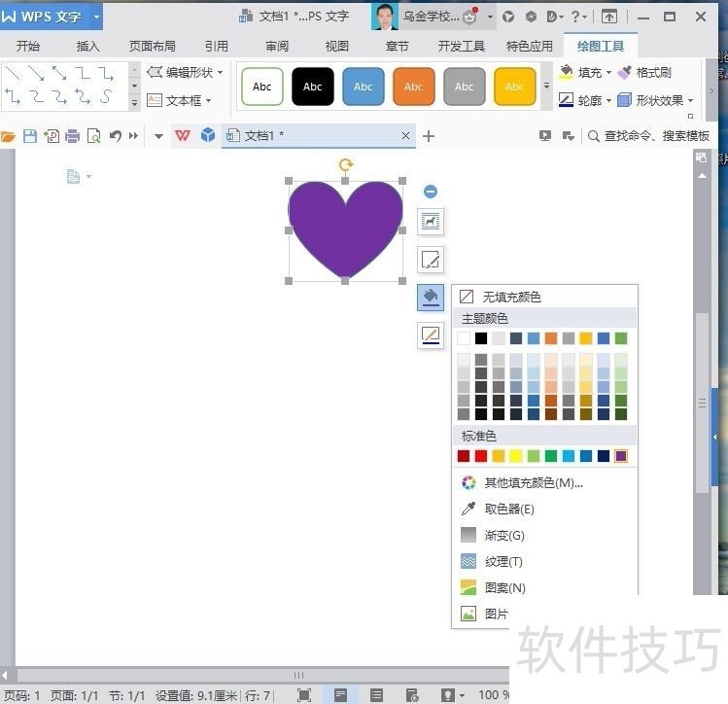This screenshot has height=704, width=728.
Task: Open the layout options floating button beside heart
Action: click(431, 222)
